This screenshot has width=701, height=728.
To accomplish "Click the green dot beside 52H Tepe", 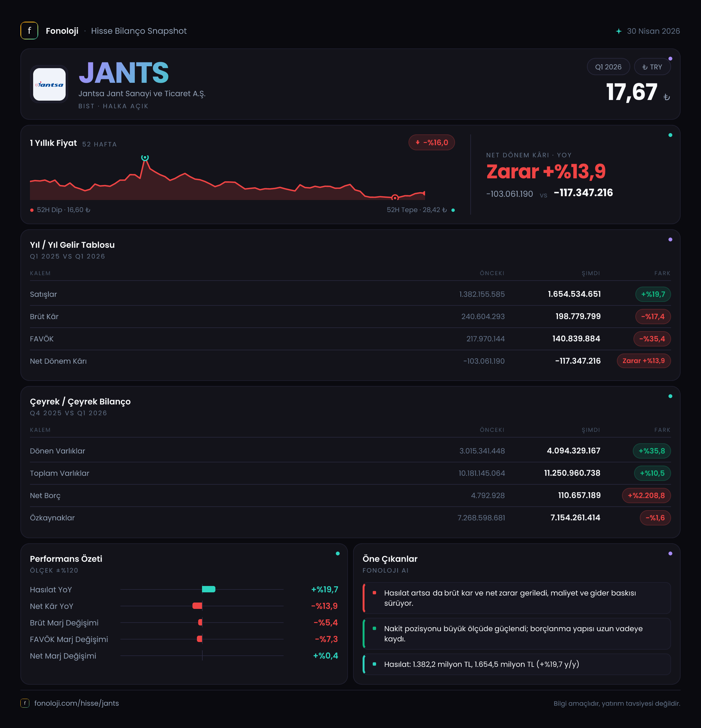I will pyautogui.click(x=453, y=210).
